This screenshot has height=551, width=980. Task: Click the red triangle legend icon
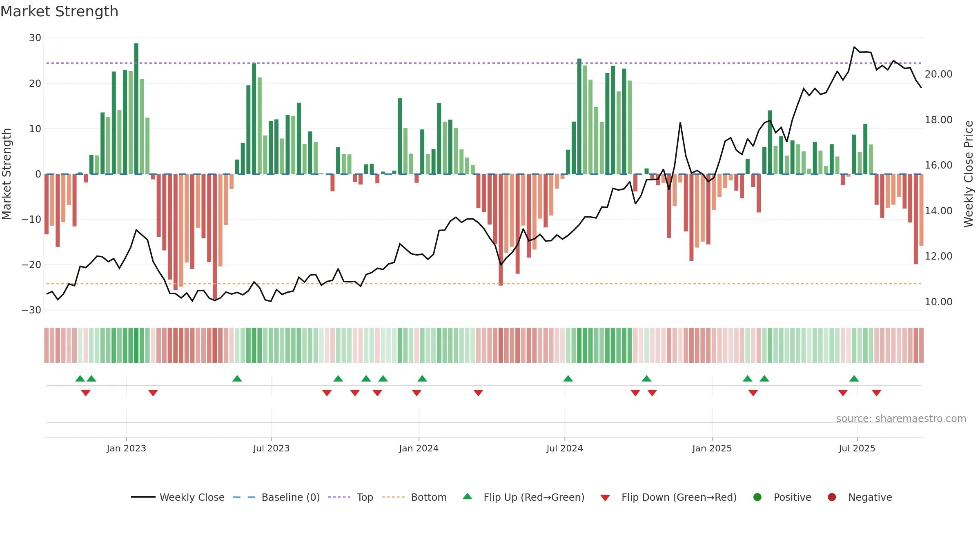605,498
